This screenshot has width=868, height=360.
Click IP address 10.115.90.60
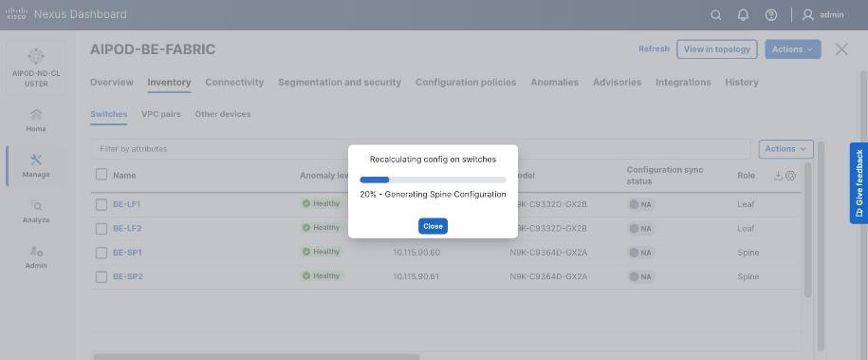click(x=416, y=253)
